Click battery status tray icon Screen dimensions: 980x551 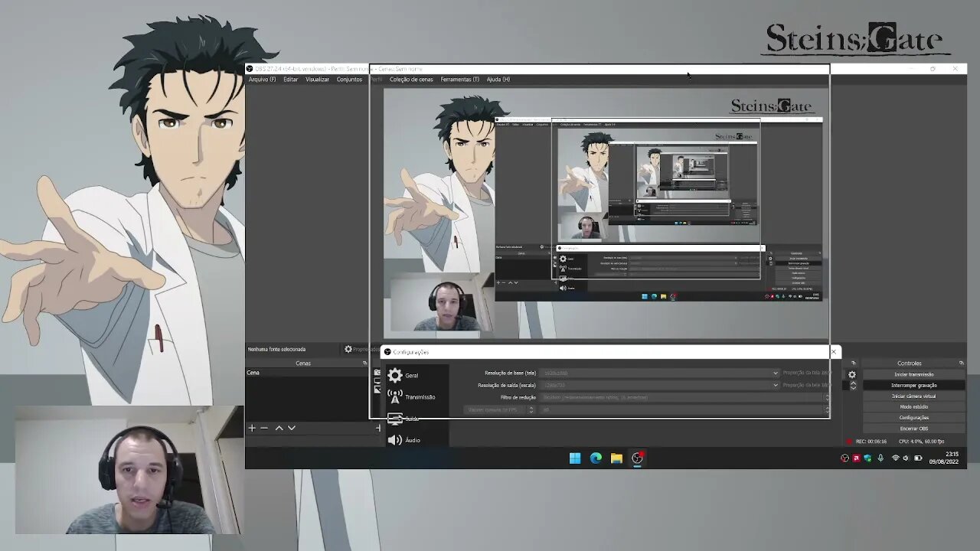(918, 458)
